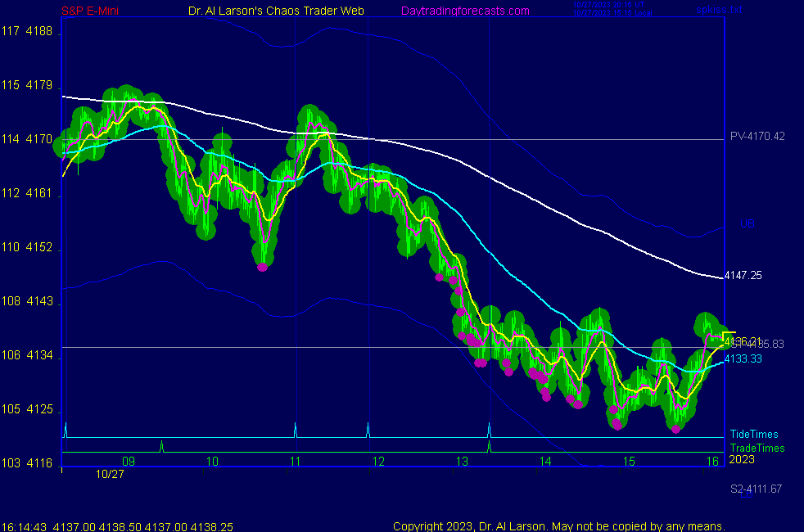804x532 pixels.
Task: Click the 108 4143 price axis label
Action: pos(27,301)
